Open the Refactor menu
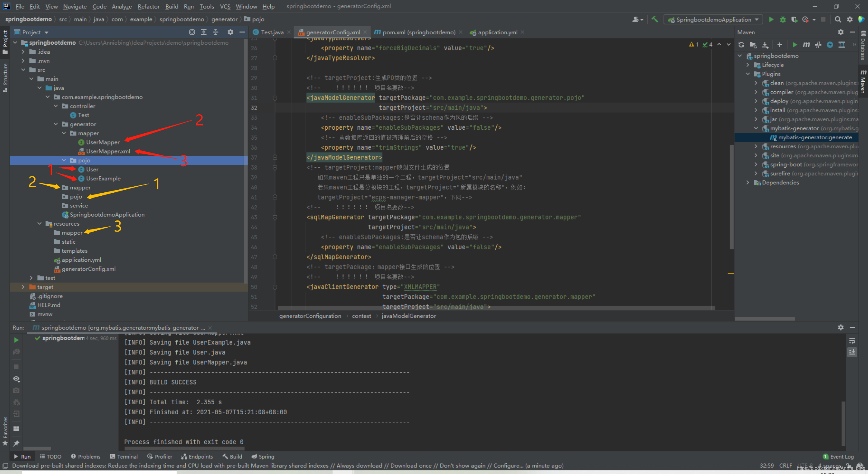 tap(148, 6)
